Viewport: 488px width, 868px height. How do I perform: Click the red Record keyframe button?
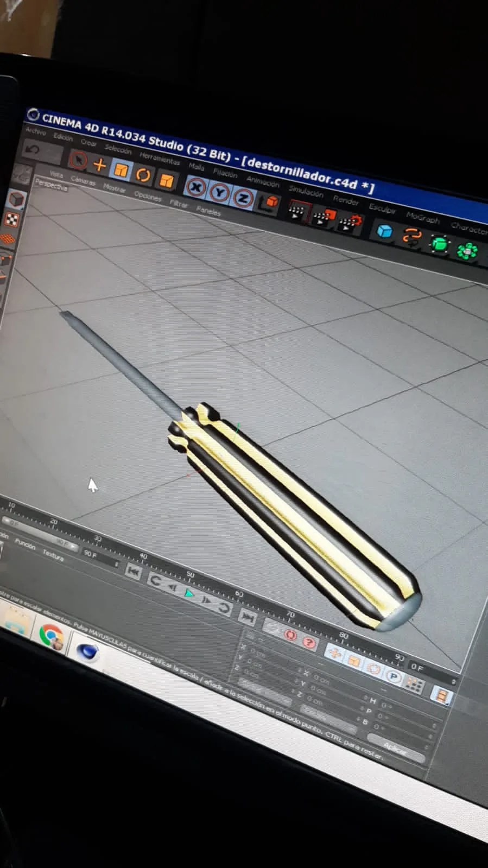290,634
